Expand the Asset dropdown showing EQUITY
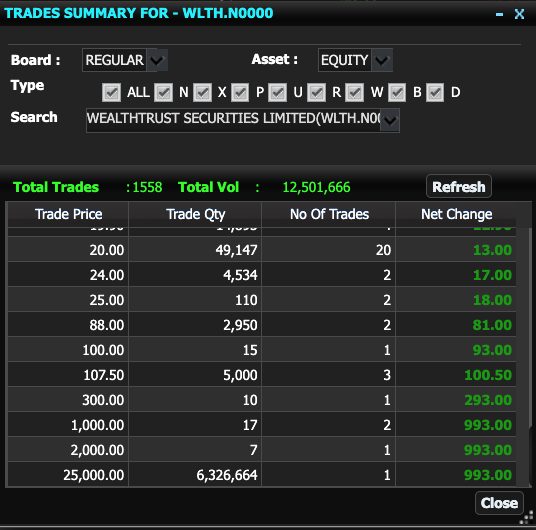Image resolution: width=536 pixels, height=530 pixels. pyautogui.click(x=381, y=61)
